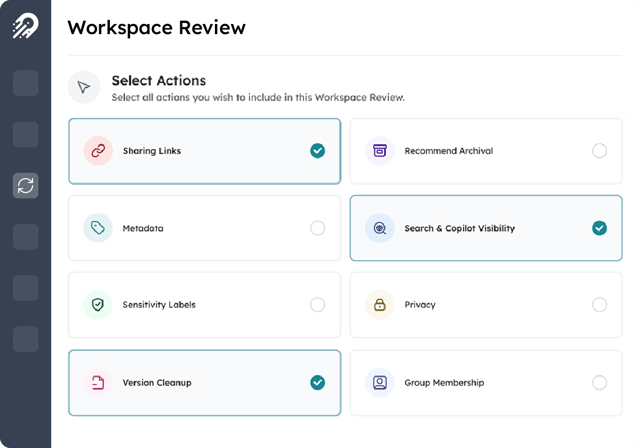Viewport: 640px width, 448px height.
Task: Select the Sensitivity Labels card label
Action: (159, 305)
